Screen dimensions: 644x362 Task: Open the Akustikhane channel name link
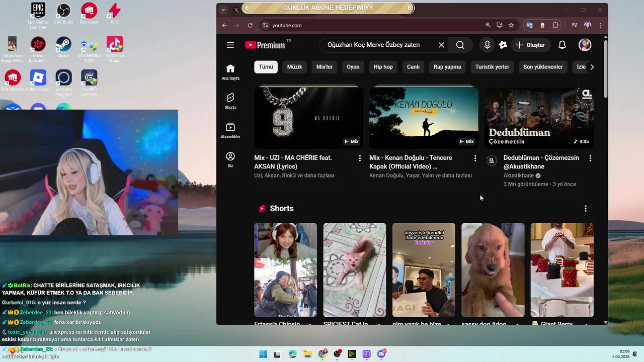(x=519, y=175)
